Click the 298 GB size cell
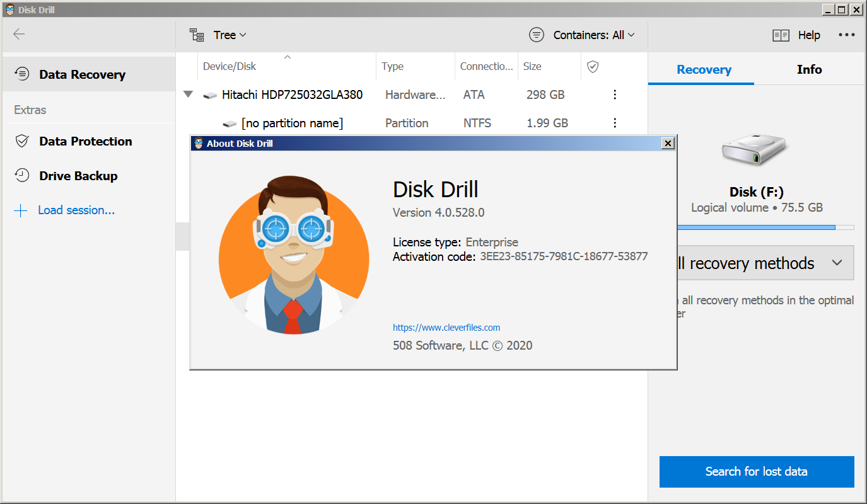Viewport: 867px width, 504px height. point(545,95)
